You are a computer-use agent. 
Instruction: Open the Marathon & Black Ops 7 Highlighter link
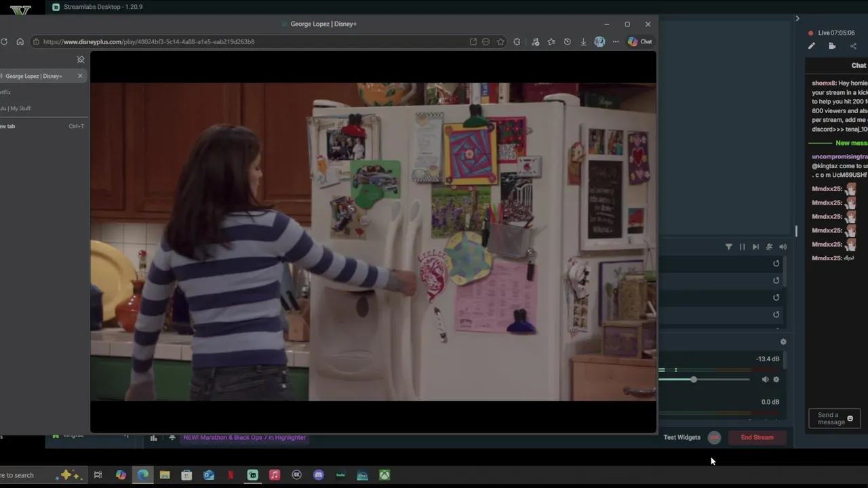pyautogui.click(x=245, y=438)
